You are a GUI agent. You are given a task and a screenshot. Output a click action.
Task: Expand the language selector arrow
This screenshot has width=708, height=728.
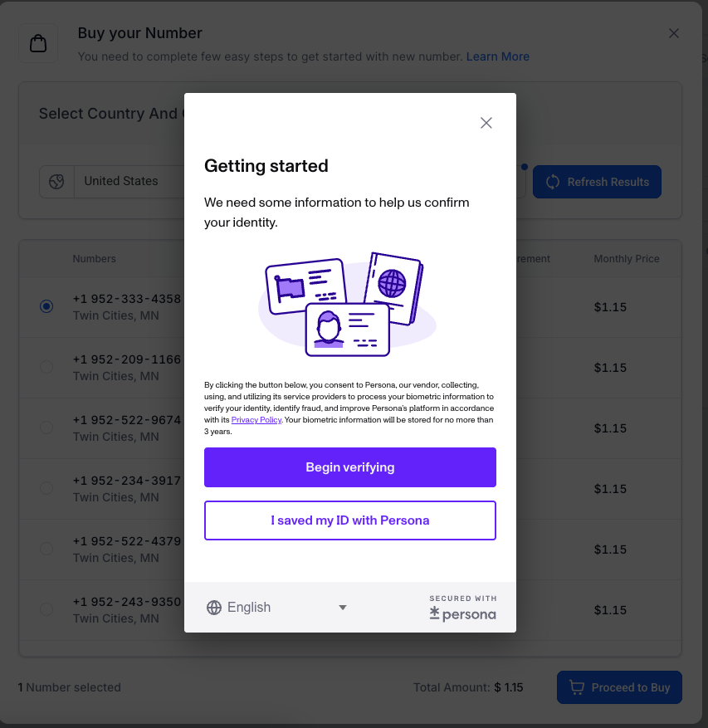343,608
